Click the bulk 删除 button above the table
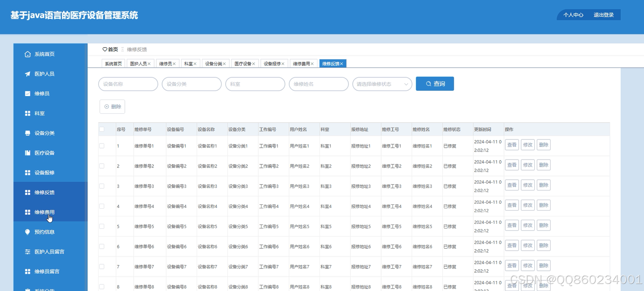Image resolution: width=644 pixels, height=291 pixels. (112, 107)
